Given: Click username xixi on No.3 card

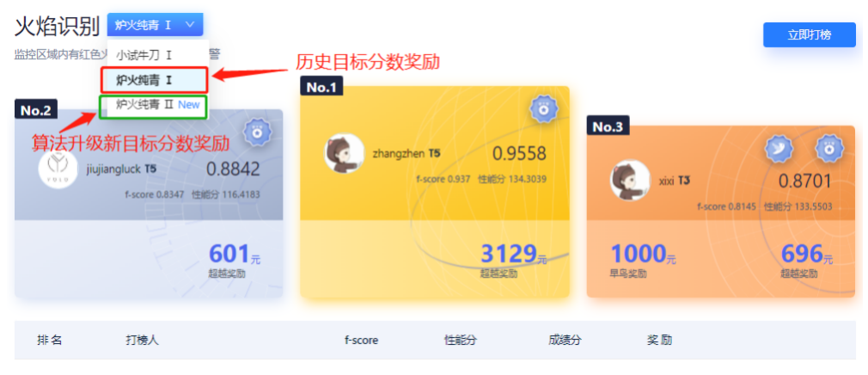Looking at the screenshot, I should point(667,181).
